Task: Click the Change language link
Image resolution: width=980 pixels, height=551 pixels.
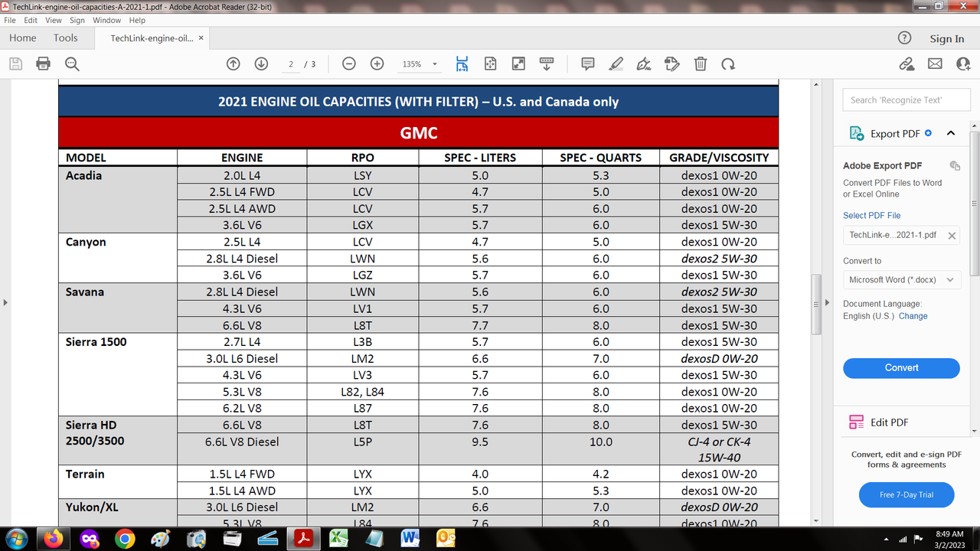Action: click(x=913, y=316)
